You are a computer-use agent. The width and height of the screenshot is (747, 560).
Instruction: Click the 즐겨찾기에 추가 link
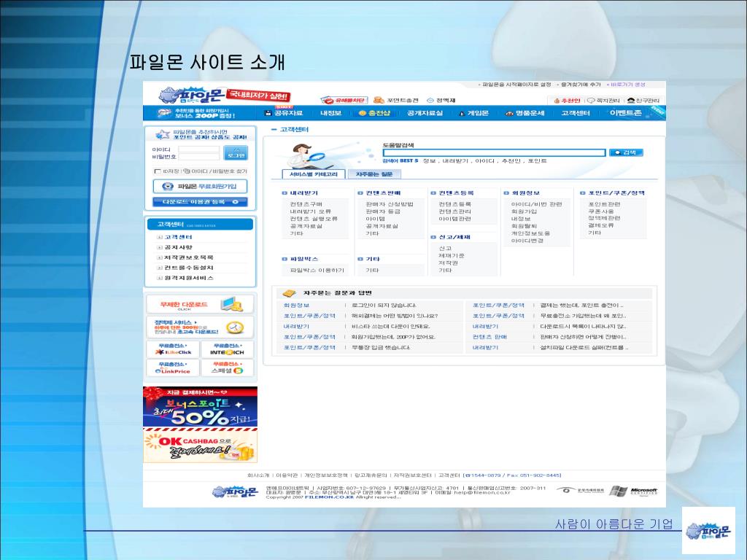579,85
